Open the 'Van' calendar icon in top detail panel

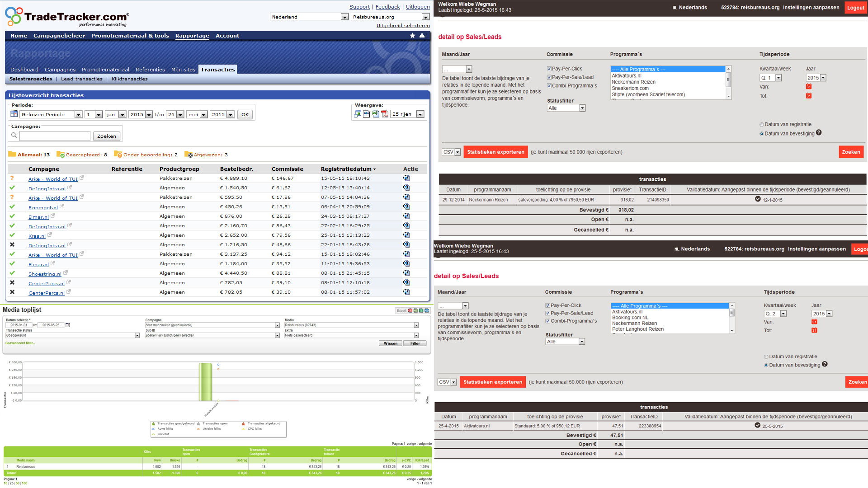(809, 87)
